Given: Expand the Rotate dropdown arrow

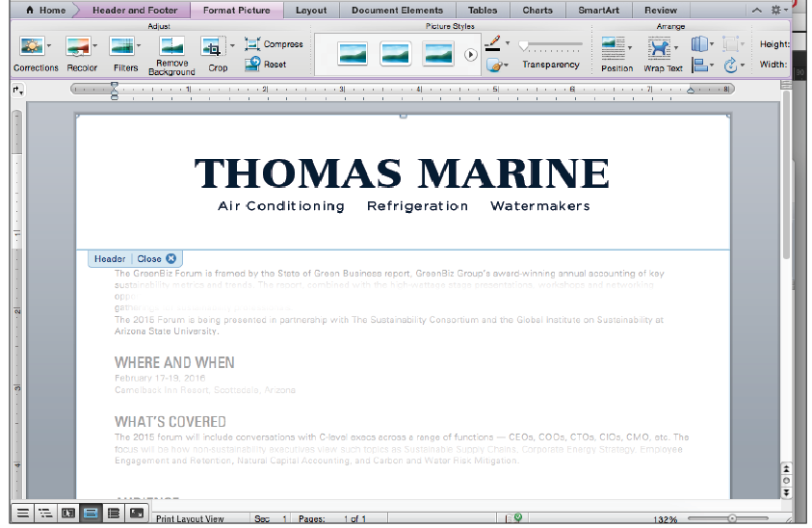Looking at the screenshot, I should pyautogui.click(x=743, y=66).
